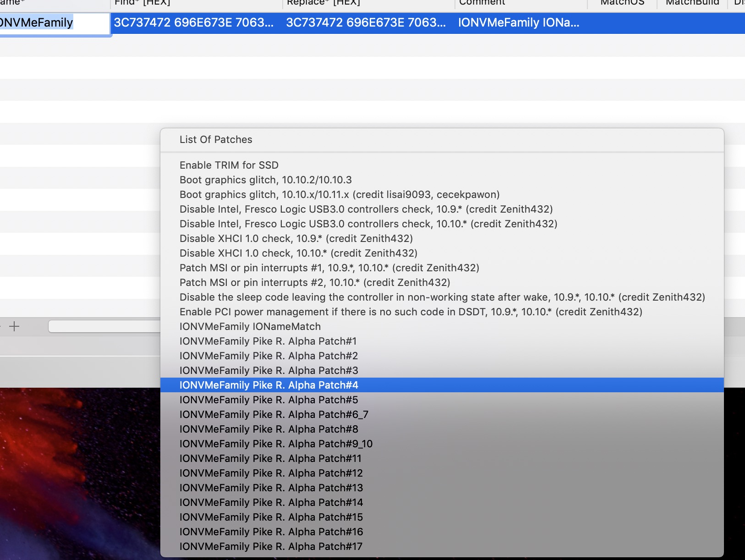Click the plus icon to add patch
The height and width of the screenshot is (560, 745).
tap(14, 326)
